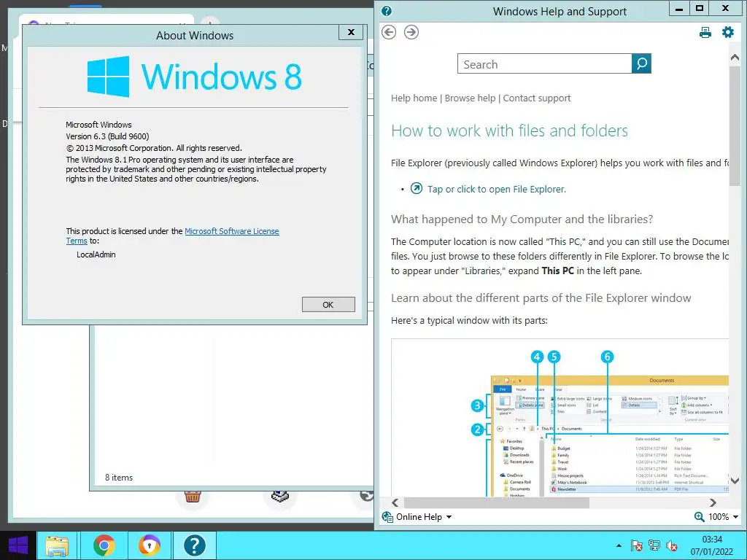
Task: Open Action Center flag icon in tray
Action: 636,545
